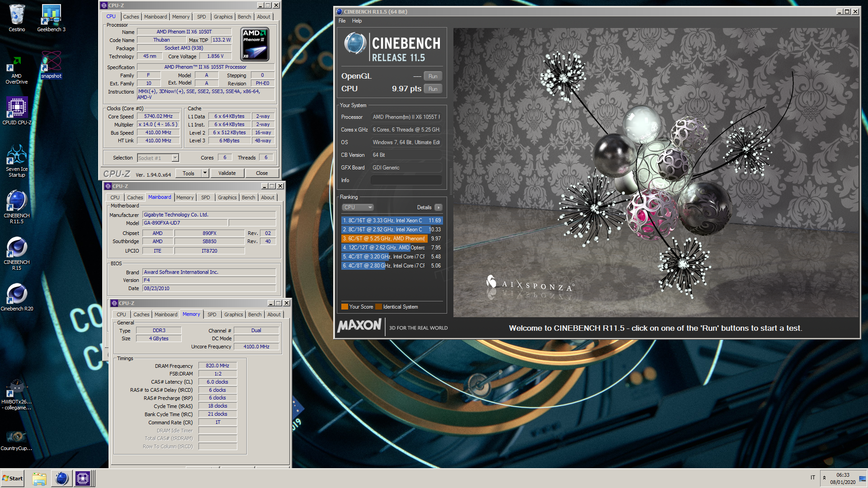Open the Caches tab in top CPU-Z window
868x488 pixels.
[x=131, y=17]
